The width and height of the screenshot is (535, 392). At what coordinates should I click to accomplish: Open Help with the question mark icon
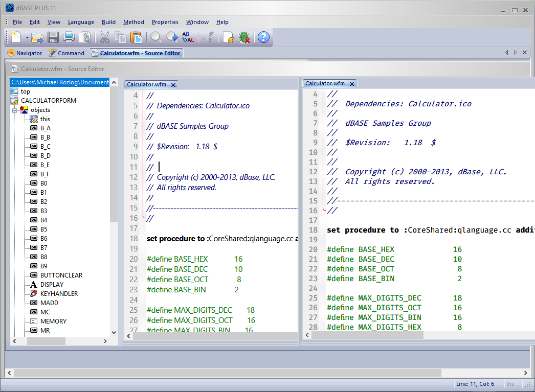[263, 37]
